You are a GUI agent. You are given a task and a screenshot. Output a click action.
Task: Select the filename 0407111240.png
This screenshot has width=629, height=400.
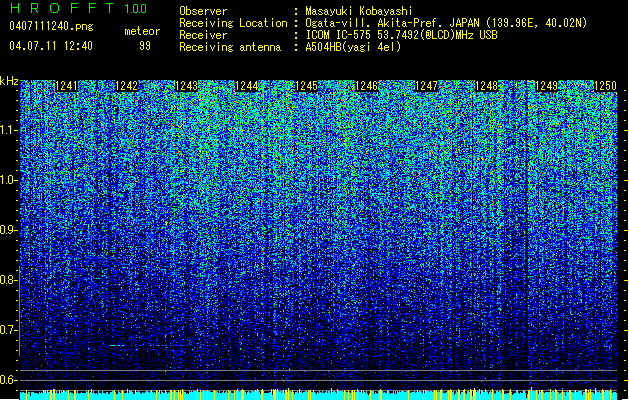51,27
